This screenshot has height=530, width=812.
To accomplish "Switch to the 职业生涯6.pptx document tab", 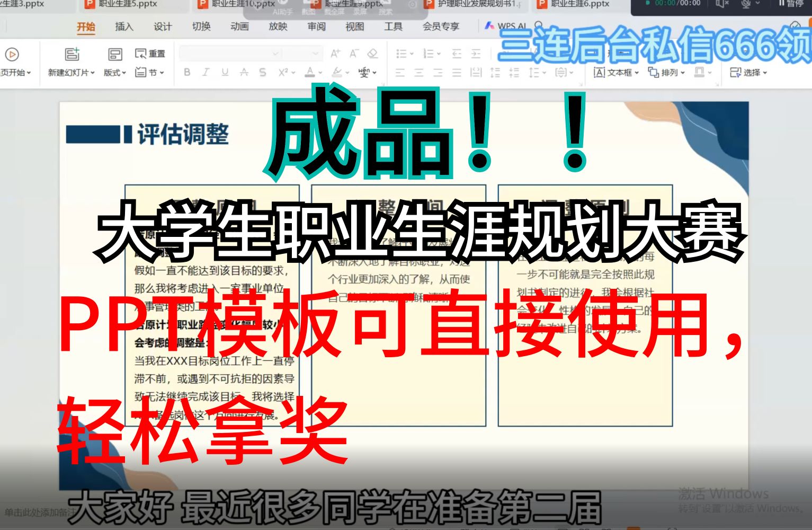I will [x=580, y=4].
